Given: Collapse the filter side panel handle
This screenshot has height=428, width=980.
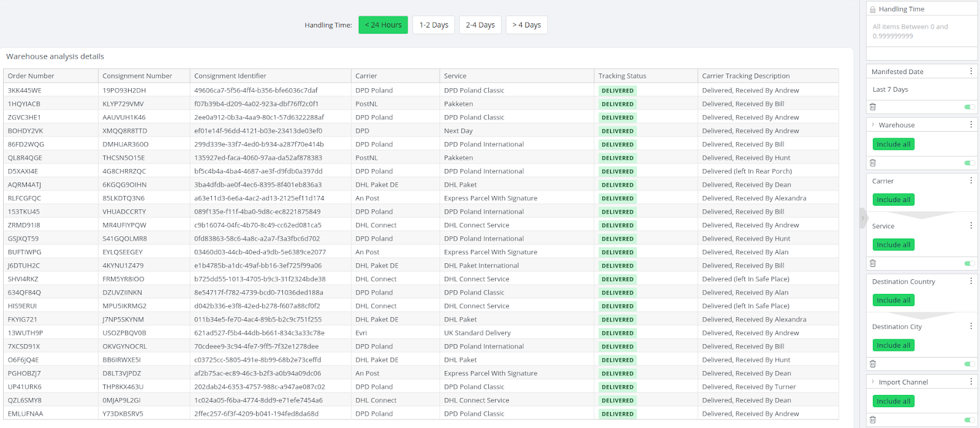Looking at the screenshot, I should click(862, 218).
